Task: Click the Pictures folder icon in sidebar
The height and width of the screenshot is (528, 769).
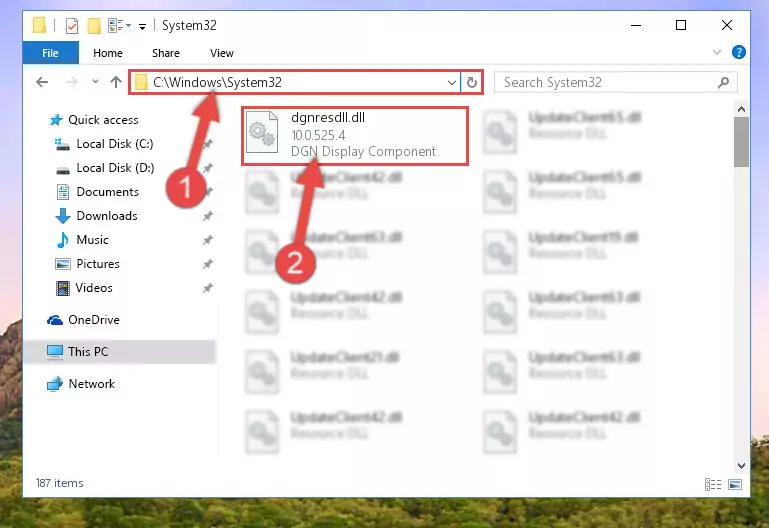Action: coord(63,264)
